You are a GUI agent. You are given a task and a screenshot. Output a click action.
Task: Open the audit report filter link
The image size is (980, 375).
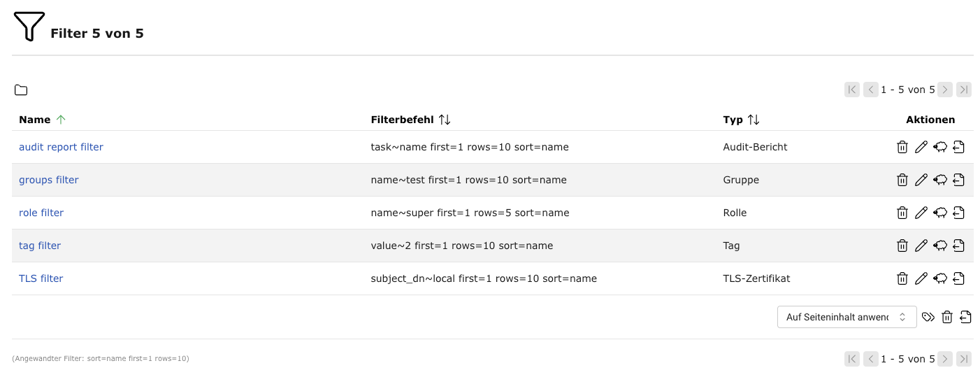[61, 147]
